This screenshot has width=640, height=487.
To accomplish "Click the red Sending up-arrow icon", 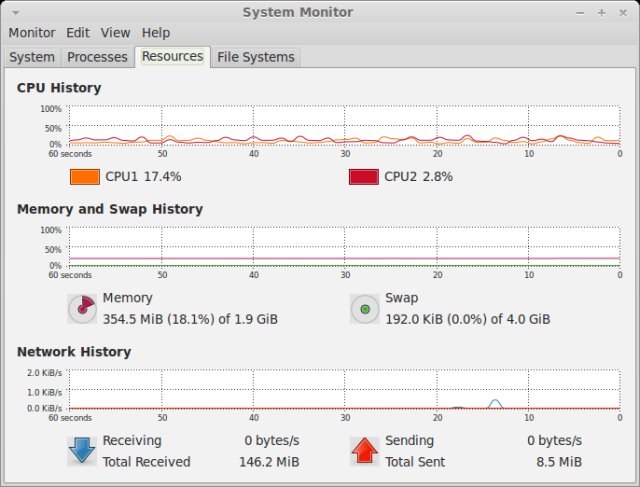I will pos(365,451).
